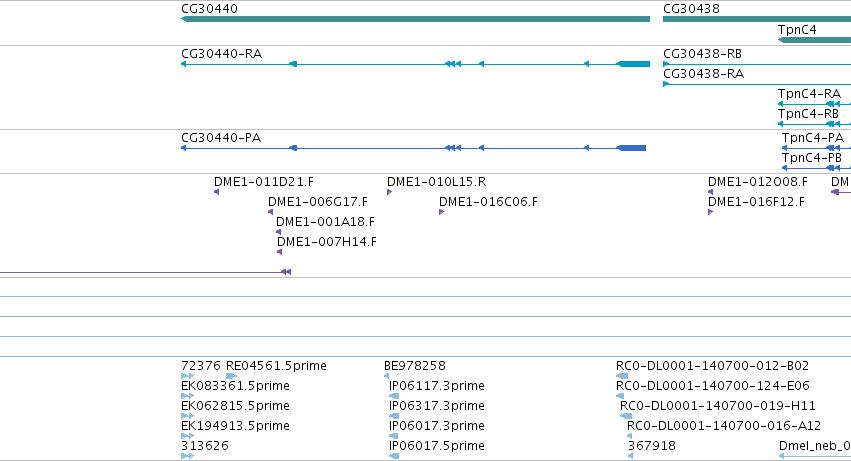Select the TpnC4-PB protein label
This screenshot has width=851, height=461.
tap(812, 158)
